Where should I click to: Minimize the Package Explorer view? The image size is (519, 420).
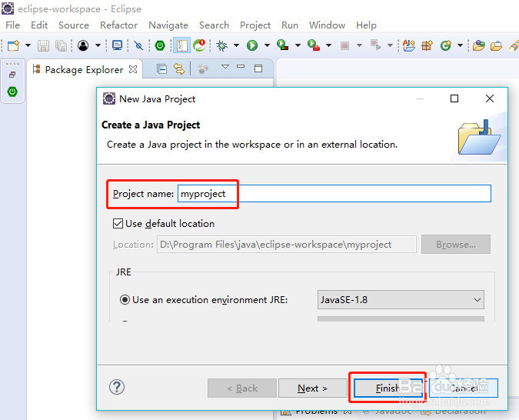pyautogui.click(x=241, y=67)
